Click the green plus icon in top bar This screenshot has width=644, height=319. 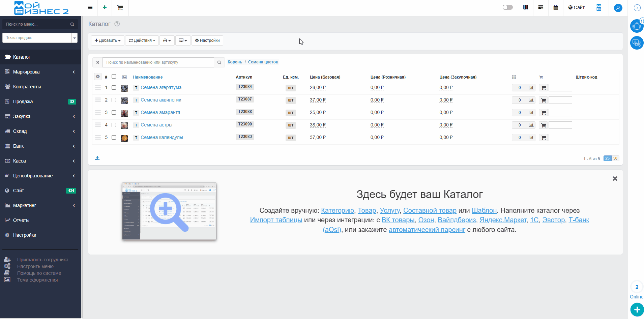pos(105,7)
